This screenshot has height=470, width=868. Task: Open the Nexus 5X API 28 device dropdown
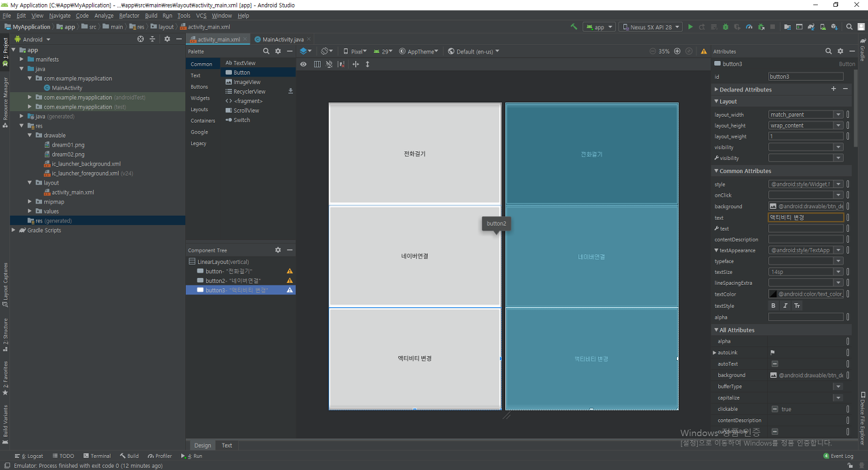point(650,27)
